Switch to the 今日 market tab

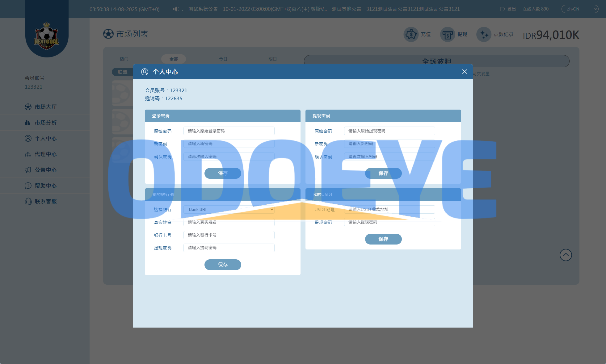[x=223, y=59]
